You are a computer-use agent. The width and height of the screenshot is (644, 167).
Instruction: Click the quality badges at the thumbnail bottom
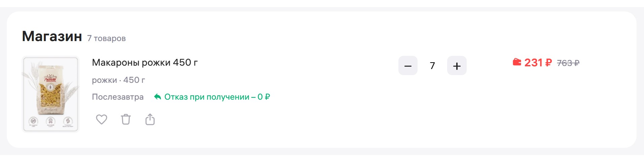(x=50, y=122)
